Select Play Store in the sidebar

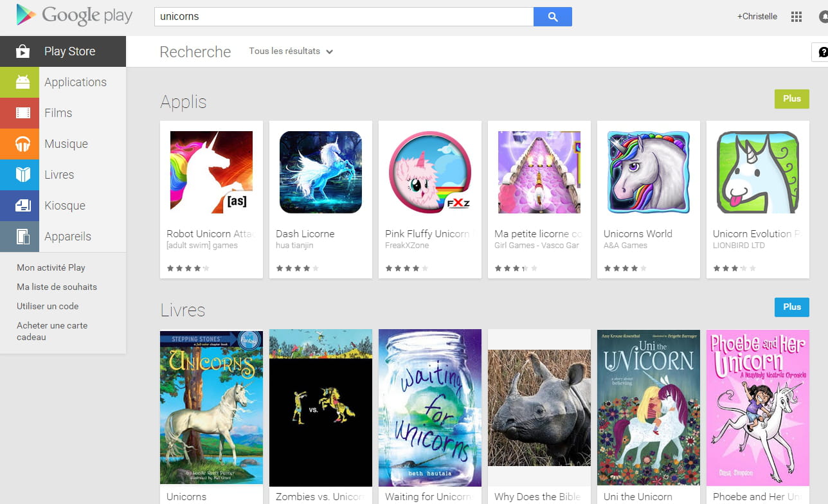(x=63, y=51)
